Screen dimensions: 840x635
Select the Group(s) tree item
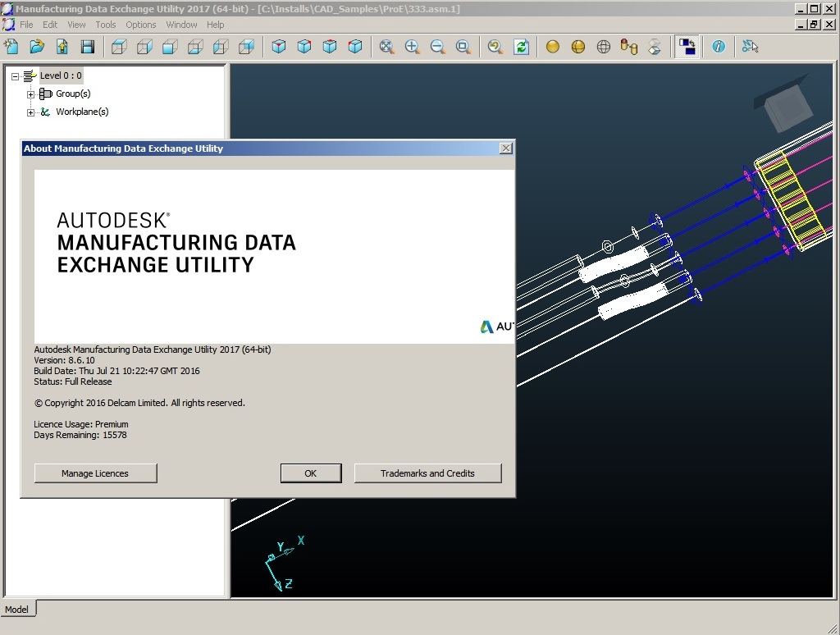(x=73, y=94)
